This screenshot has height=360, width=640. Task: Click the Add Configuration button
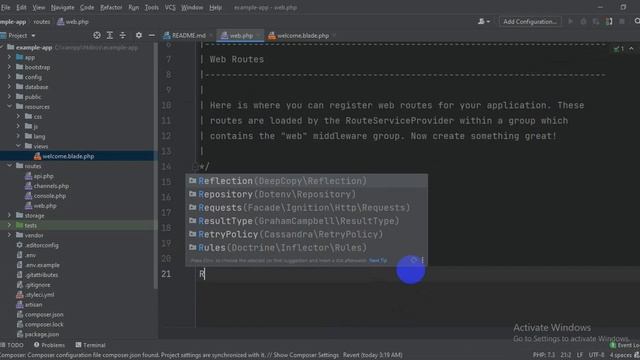click(530, 22)
